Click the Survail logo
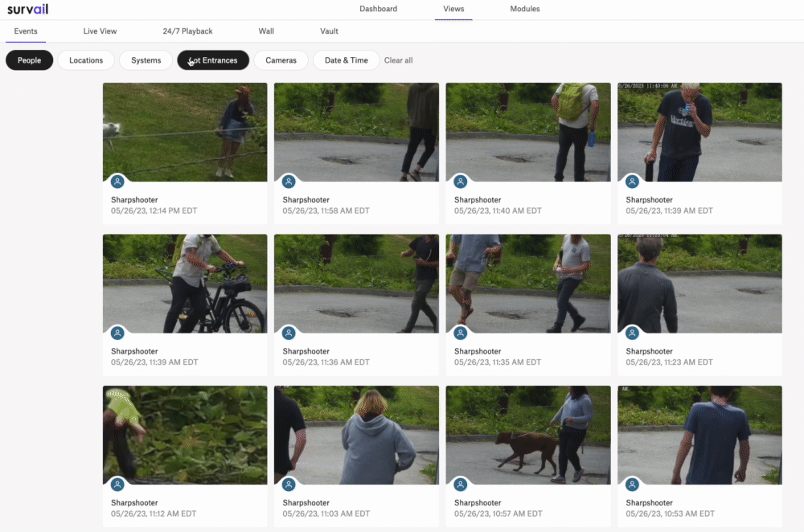 tap(27, 9)
